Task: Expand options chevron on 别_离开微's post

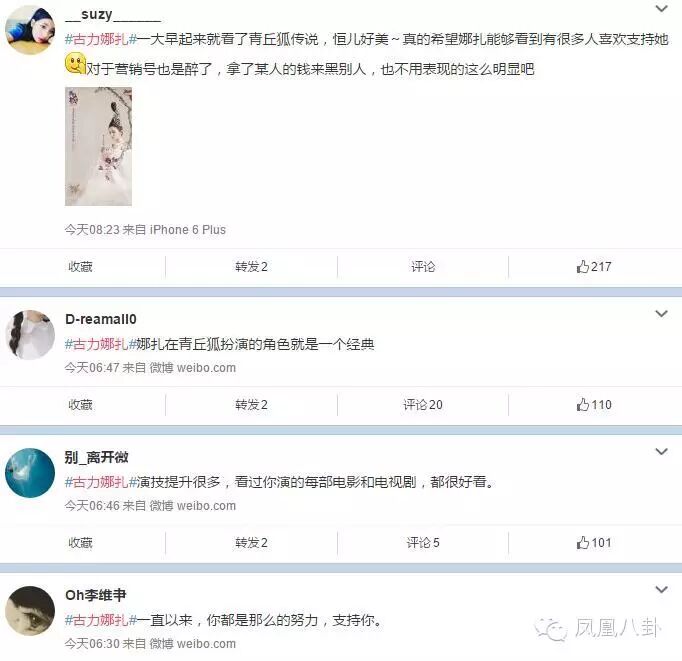Action: 662,451
